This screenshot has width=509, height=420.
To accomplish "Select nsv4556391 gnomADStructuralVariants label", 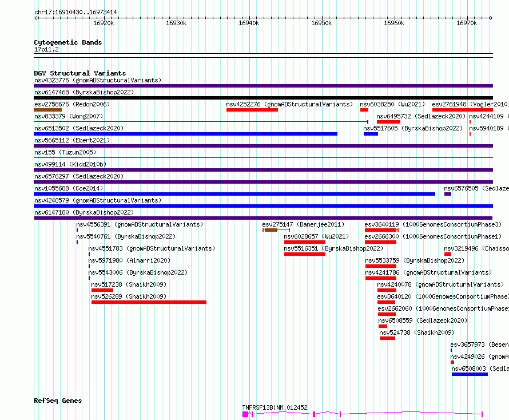I will coord(140,224).
